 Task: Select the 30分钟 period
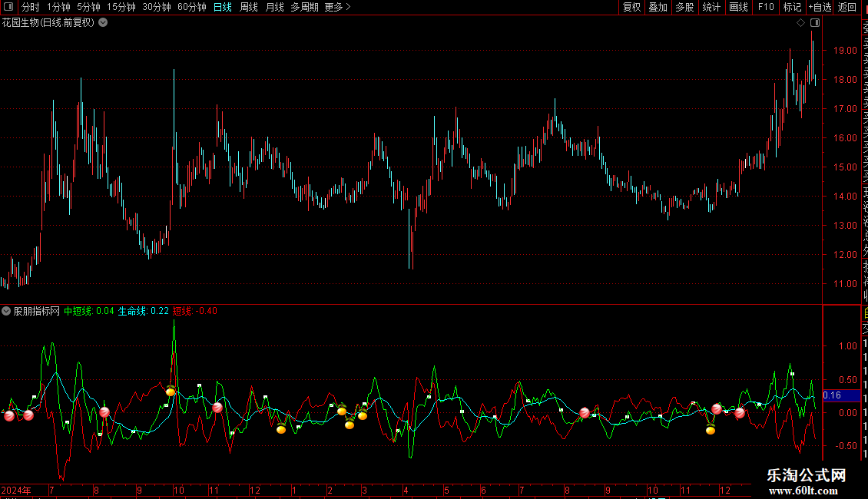(x=157, y=7)
